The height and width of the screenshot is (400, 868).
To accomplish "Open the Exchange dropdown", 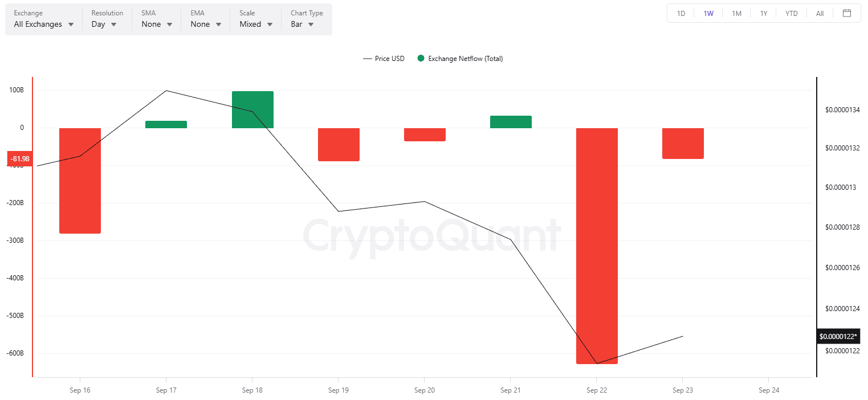I will click(44, 25).
